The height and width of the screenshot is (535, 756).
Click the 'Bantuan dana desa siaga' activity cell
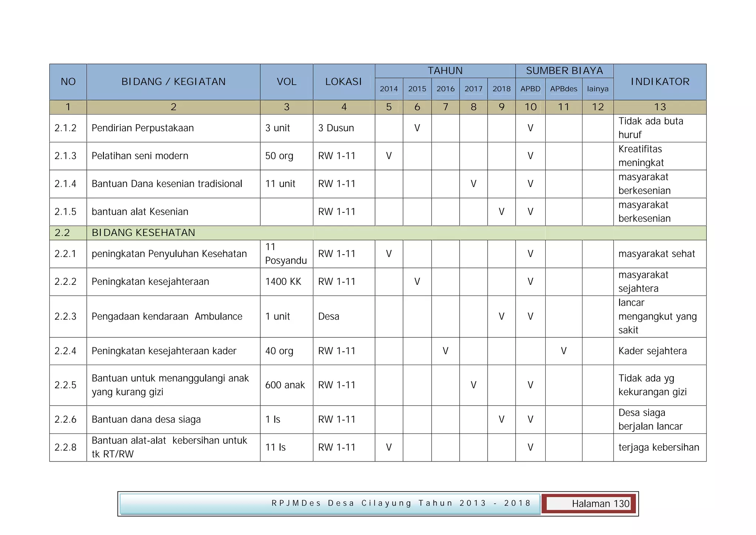tap(146, 419)
